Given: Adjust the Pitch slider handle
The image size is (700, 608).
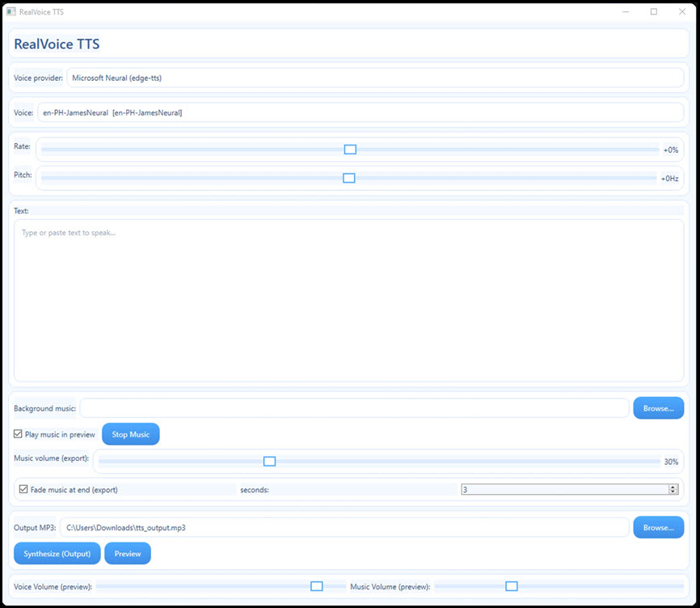Looking at the screenshot, I should point(348,178).
